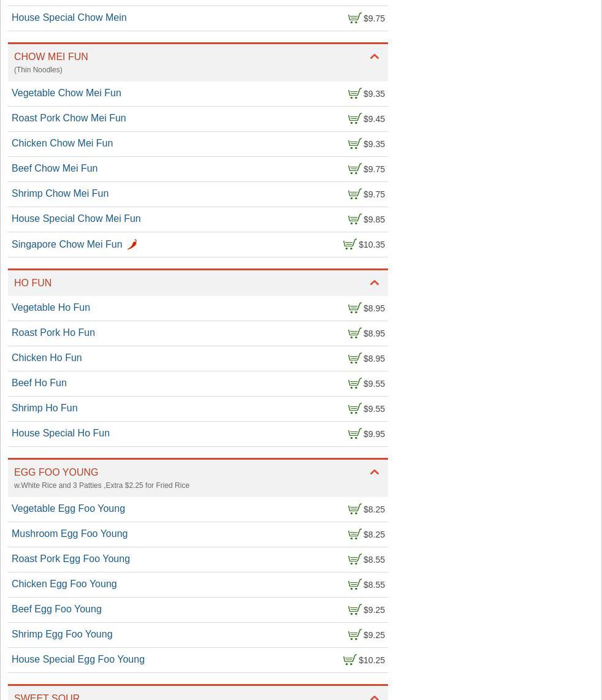This screenshot has width=602, height=700.
Task: Click cart icon for Shrimp Chow Mei Fun
Action: click(x=354, y=194)
